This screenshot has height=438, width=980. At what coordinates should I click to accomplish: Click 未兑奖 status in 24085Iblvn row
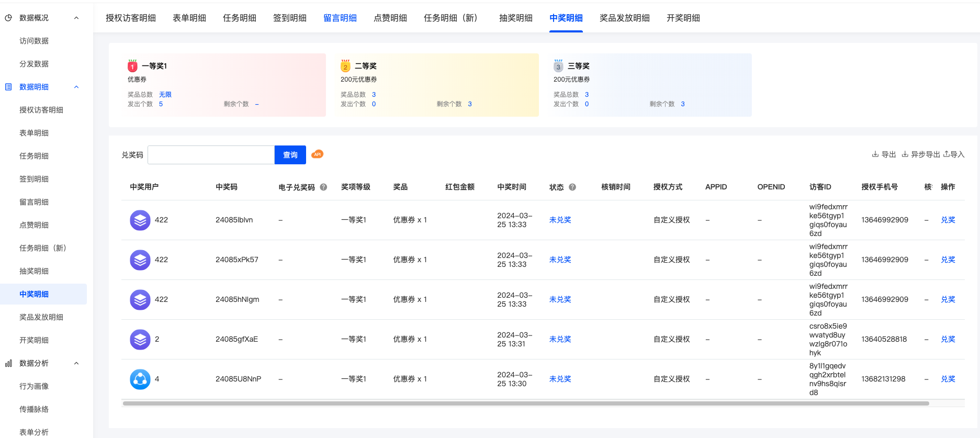click(560, 220)
